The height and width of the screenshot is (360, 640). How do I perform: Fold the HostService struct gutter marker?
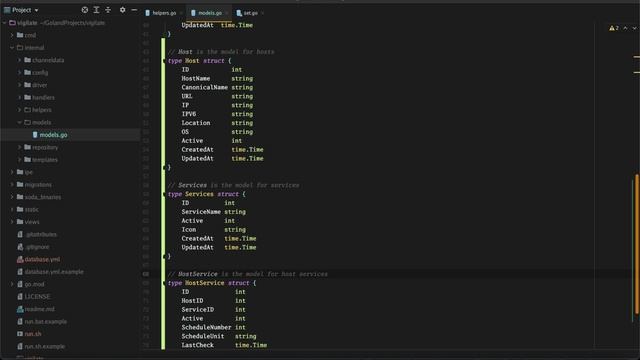tap(165, 283)
